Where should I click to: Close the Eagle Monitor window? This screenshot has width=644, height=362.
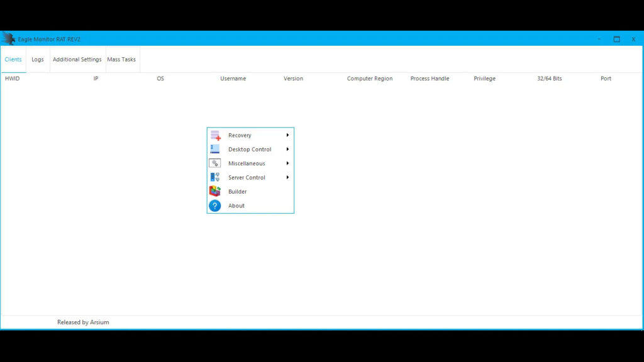click(x=634, y=39)
